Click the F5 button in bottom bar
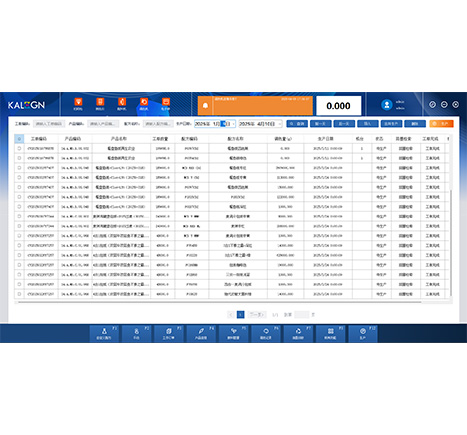 (x=233, y=333)
